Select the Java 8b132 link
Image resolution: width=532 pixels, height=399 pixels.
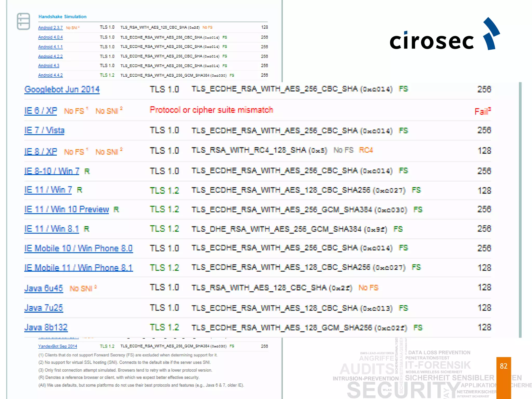[46, 327]
